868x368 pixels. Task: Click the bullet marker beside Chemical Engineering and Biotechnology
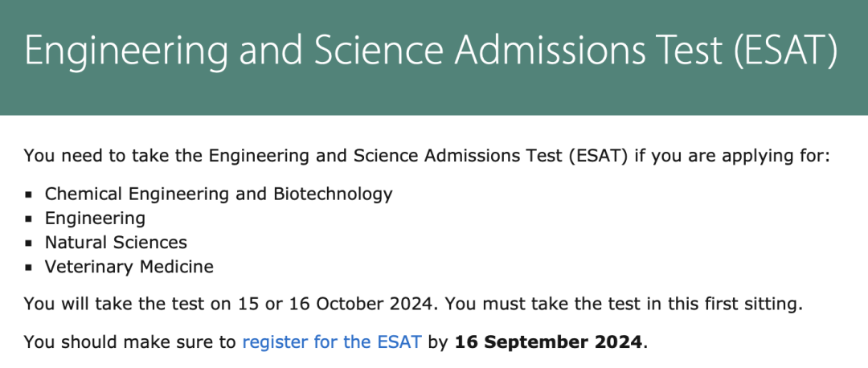click(28, 194)
